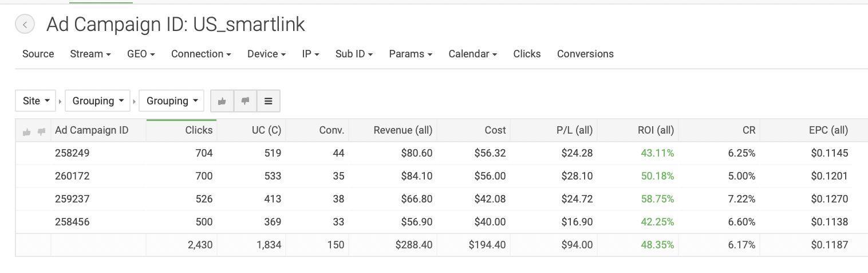Switch to the Source tab
Image resolution: width=868 pixels, height=273 pixels.
click(38, 54)
